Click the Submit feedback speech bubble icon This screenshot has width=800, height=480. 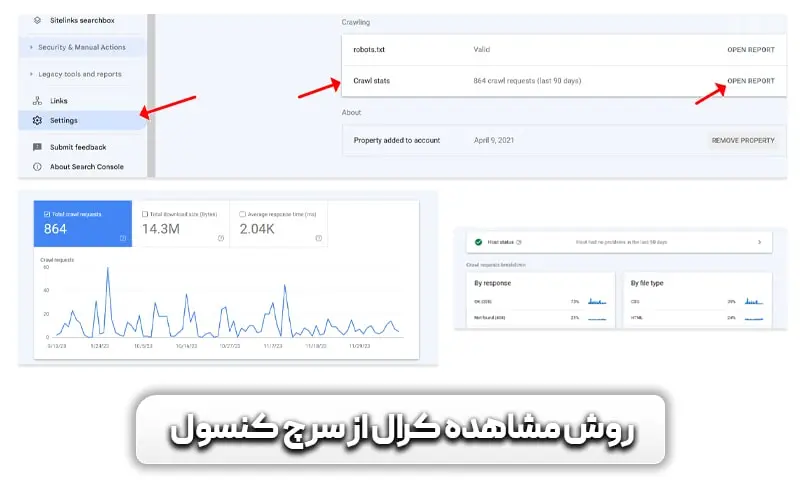pos(37,147)
